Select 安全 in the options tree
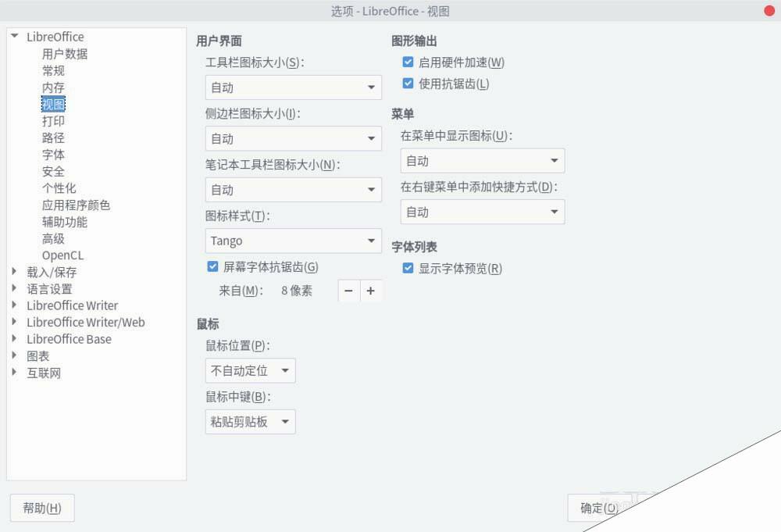781x532 pixels. pos(53,171)
